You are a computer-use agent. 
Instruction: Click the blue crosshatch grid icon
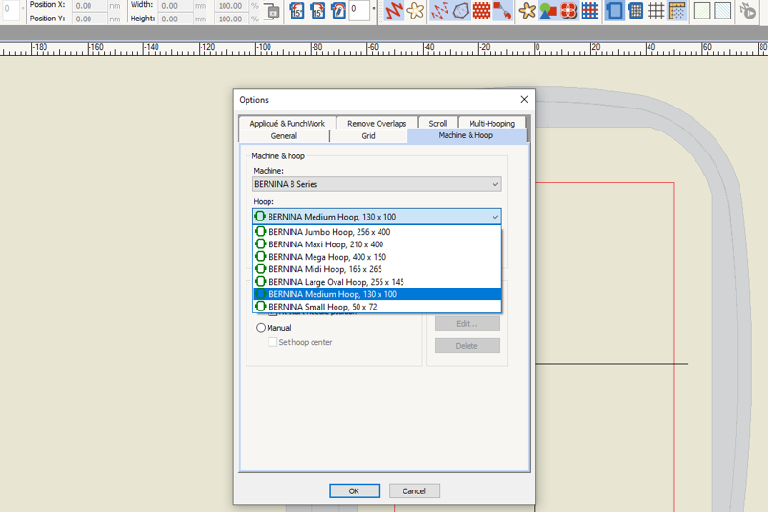pyautogui.click(x=590, y=11)
